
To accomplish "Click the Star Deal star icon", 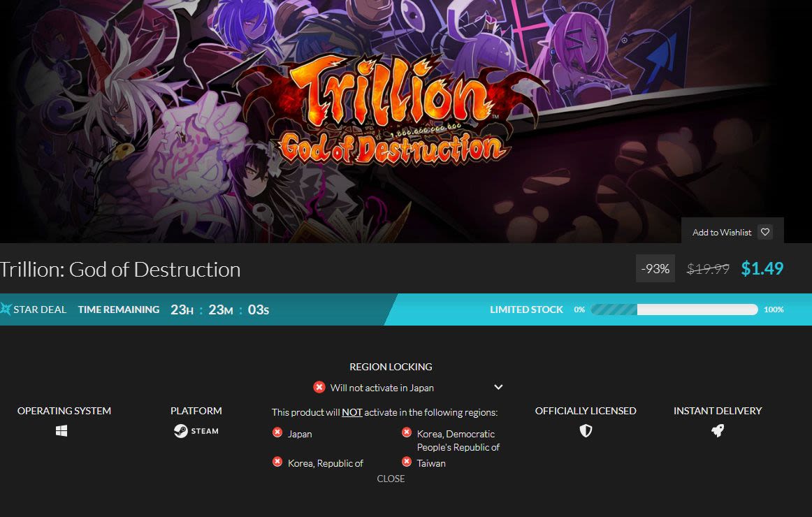I will [6, 309].
